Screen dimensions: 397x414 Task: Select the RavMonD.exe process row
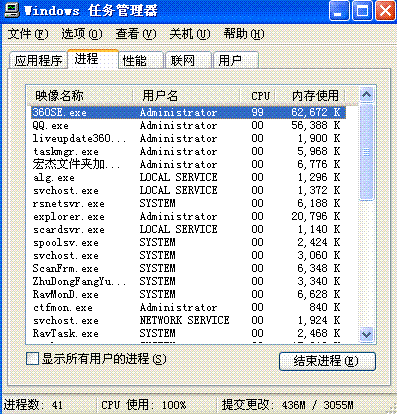click(188, 294)
